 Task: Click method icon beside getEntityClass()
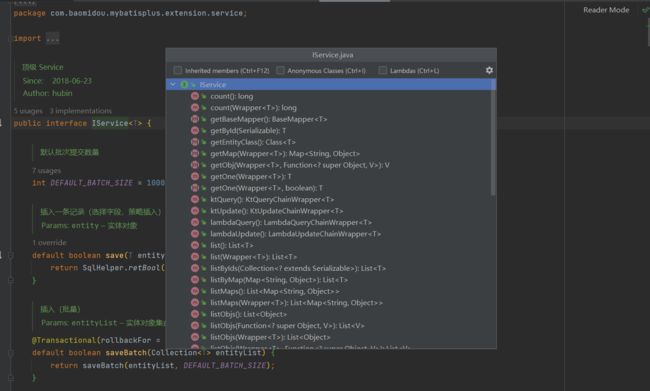click(195, 142)
